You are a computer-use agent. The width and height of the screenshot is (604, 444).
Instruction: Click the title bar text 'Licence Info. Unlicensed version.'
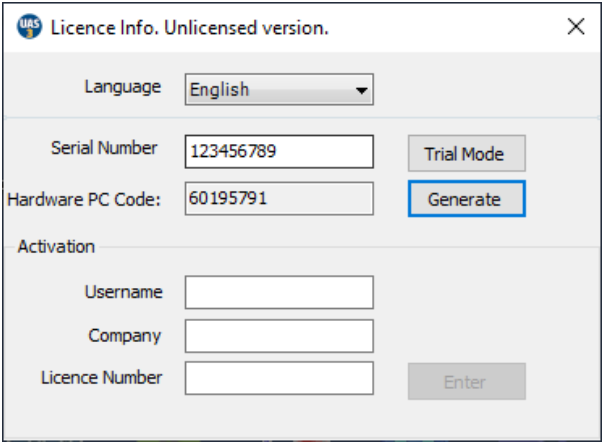(190, 28)
